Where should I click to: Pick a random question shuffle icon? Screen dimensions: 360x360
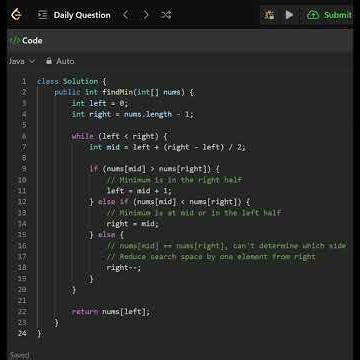pos(166,15)
